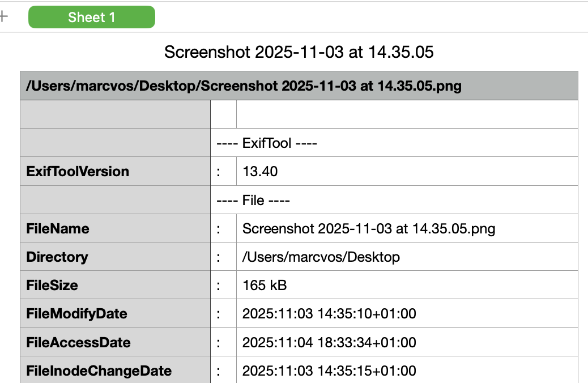This screenshot has width=588, height=383.
Task: Select the 14:35:15+01:00 inode change value
Action: pos(329,371)
